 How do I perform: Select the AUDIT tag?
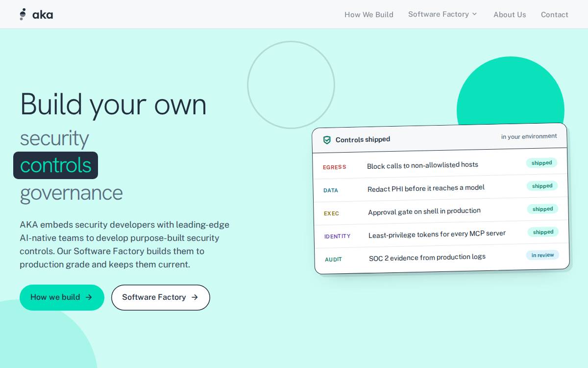tap(334, 260)
